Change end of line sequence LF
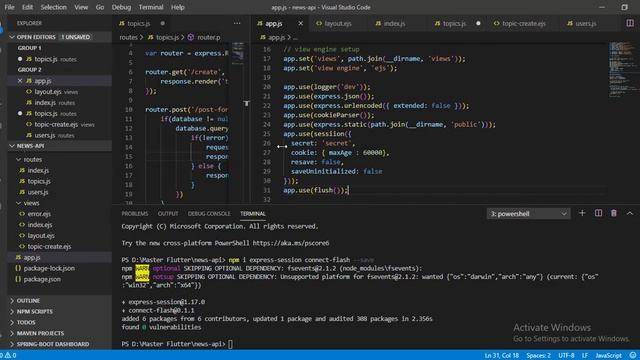Viewport: 640px width, 360px height. (x=584, y=356)
